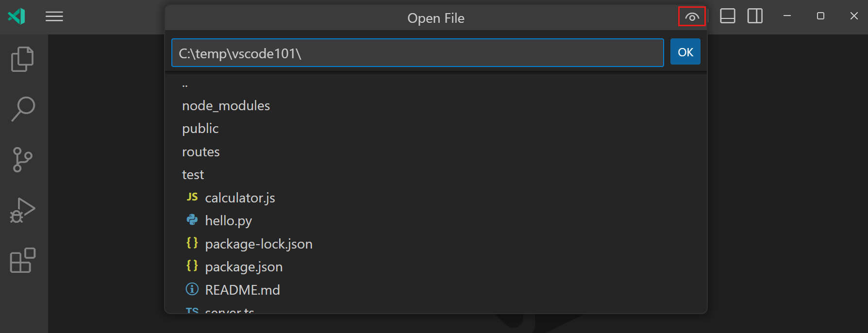Open the Explorer view
Screen dimensions: 868x333
(22, 58)
